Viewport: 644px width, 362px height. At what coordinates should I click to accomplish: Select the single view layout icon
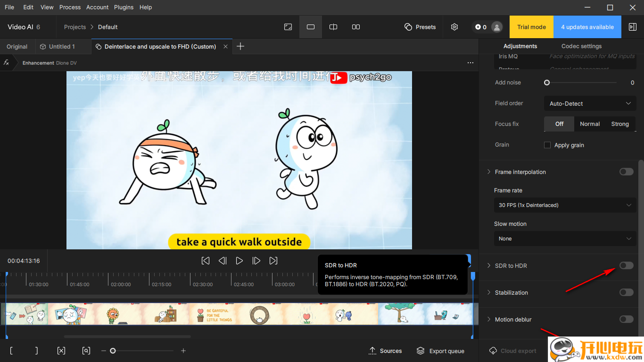311,27
